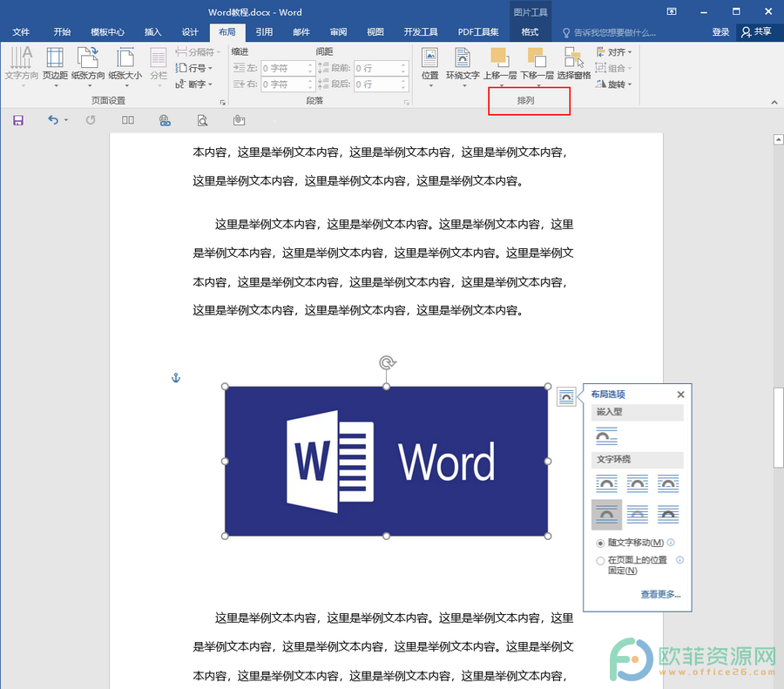Click the Sign in (登录) button
784x689 pixels.
[x=720, y=32]
